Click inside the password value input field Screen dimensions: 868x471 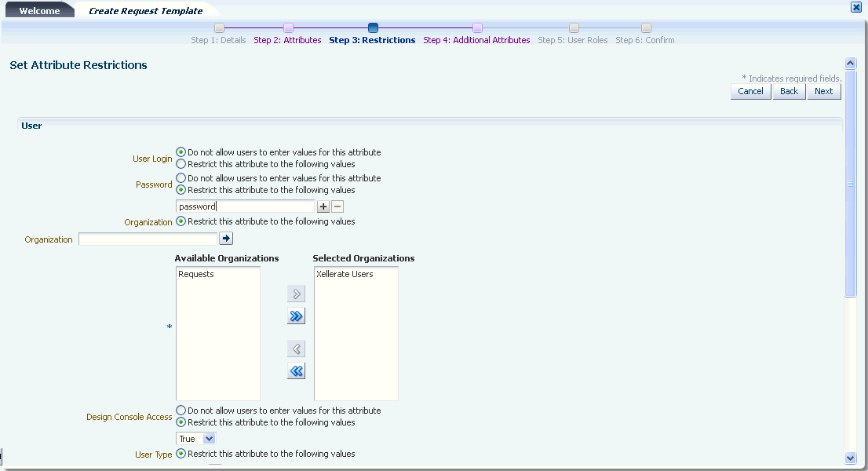(x=243, y=206)
